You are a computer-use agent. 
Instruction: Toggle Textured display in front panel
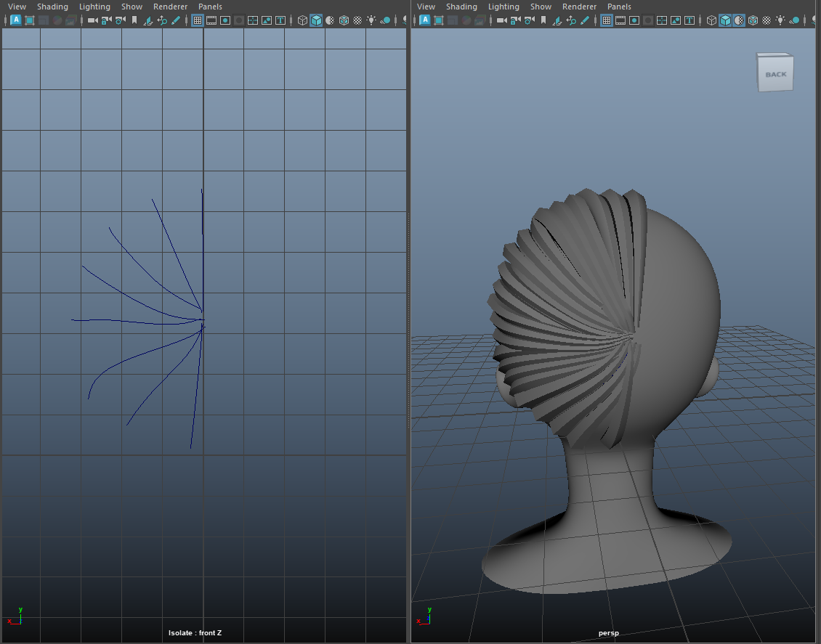[x=357, y=20]
